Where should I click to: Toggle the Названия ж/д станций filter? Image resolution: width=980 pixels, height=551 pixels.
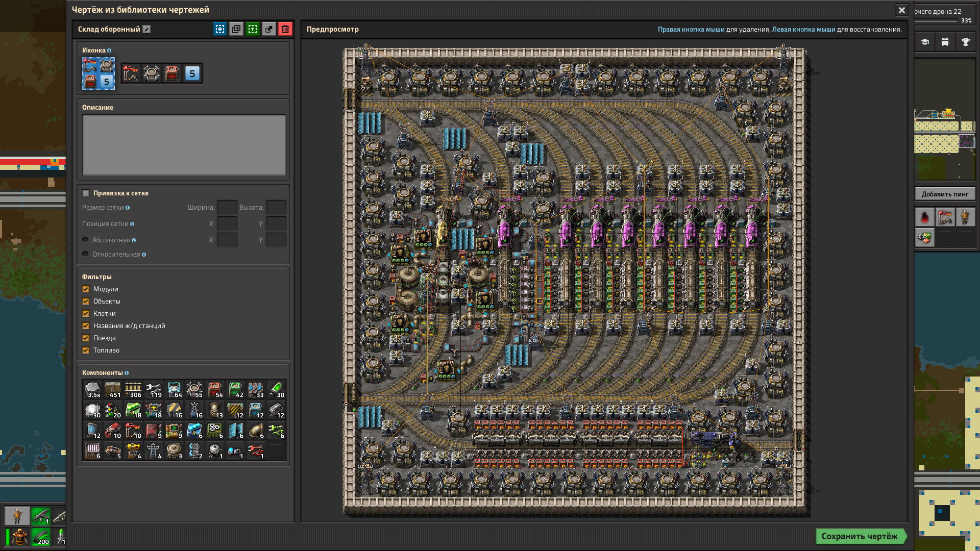coord(86,326)
